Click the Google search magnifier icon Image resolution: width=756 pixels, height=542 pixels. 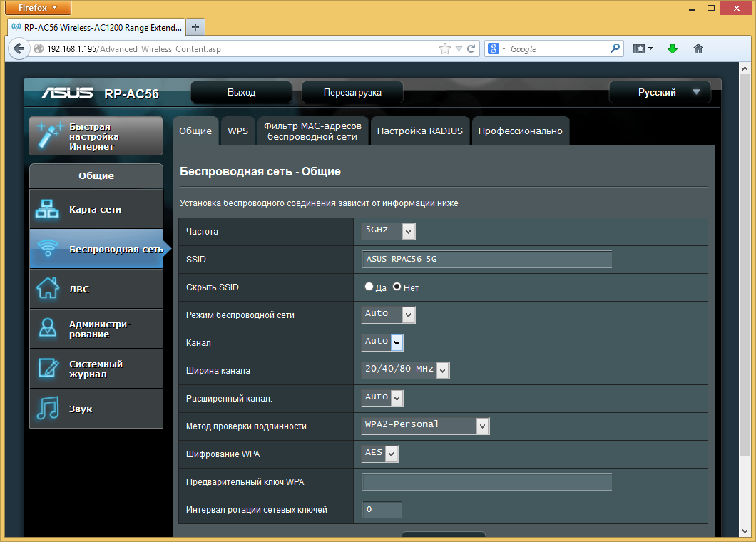[615, 48]
